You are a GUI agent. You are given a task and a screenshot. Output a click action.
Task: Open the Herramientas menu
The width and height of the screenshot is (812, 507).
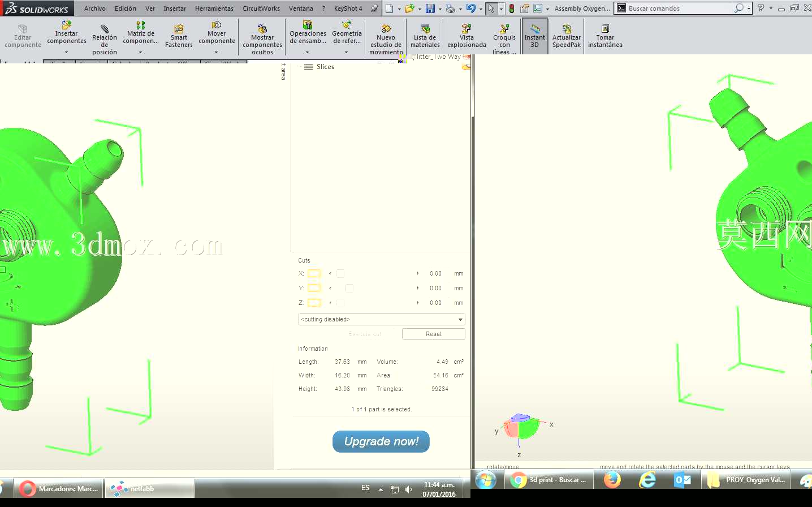pyautogui.click(x=214, y=8)
